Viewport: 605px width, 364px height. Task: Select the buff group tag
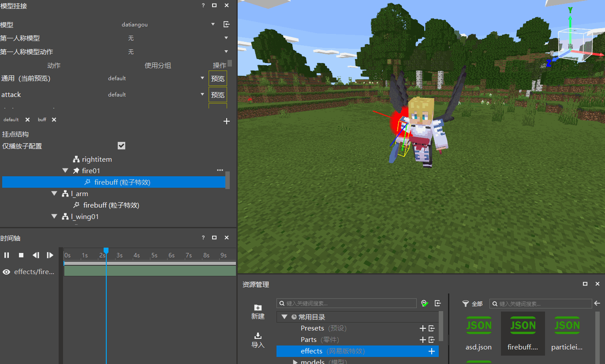(42, 120)
